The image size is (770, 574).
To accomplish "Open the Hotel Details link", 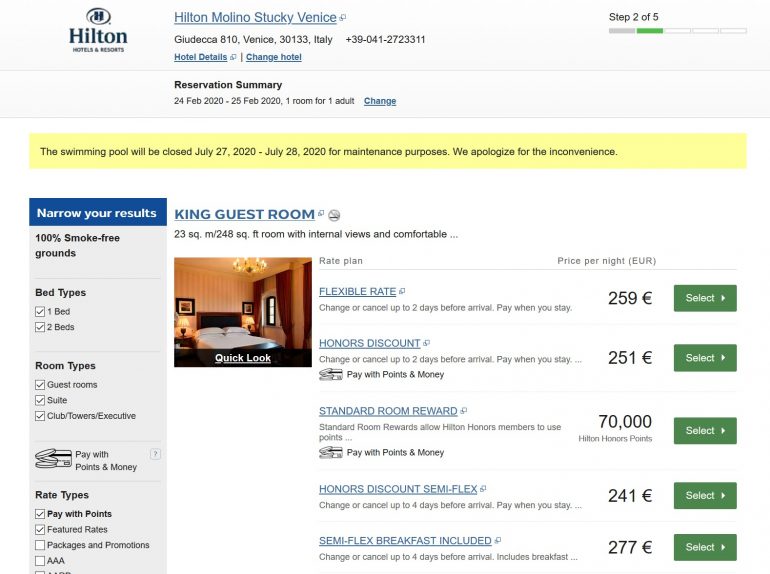I will click(x=201, y=57).
